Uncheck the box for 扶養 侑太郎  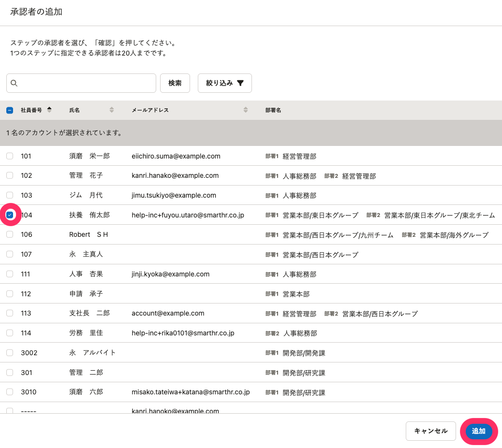click(10, 215)
